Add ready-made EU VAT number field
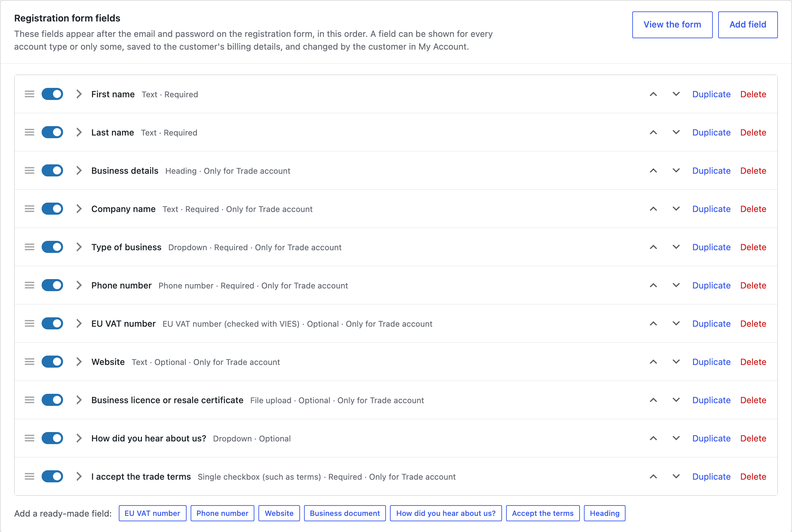The height and width of the screenshot is (532, 792). click(152, 513)
